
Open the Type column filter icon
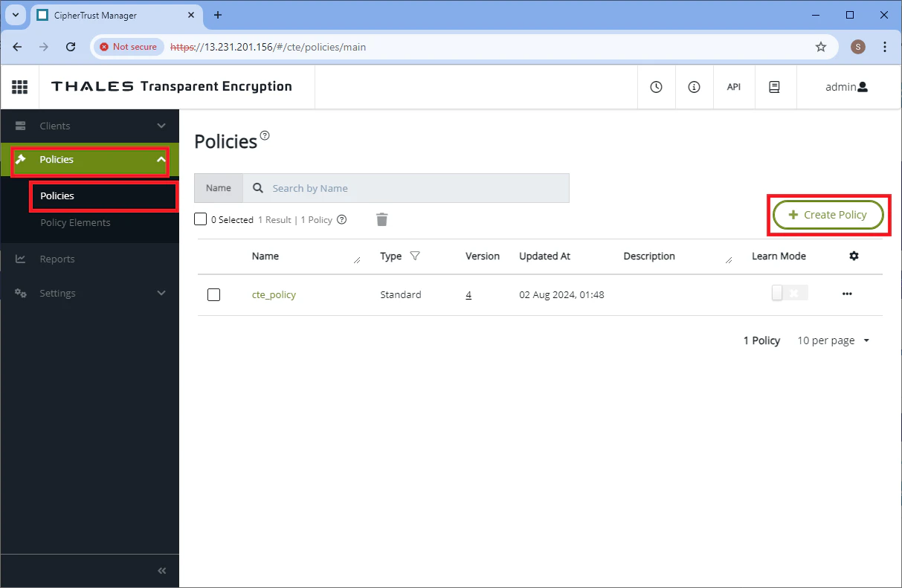pyautogui.click(x=415, y=256)
